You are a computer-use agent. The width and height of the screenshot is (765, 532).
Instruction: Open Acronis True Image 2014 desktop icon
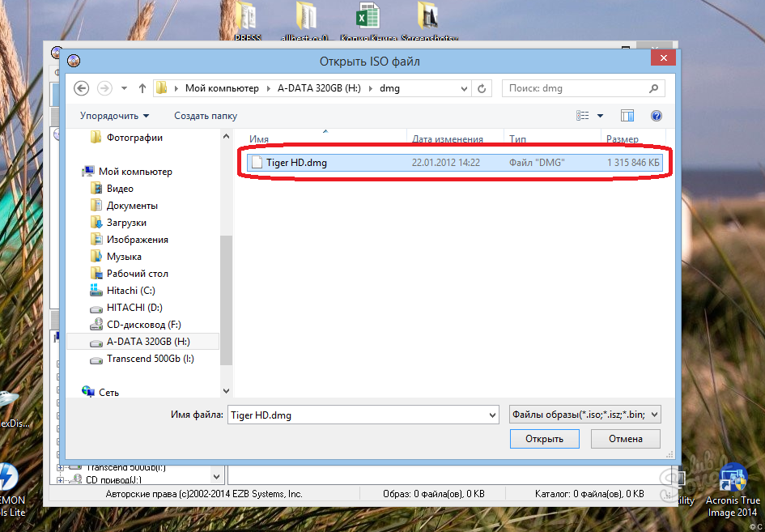[x=733, y=491]
